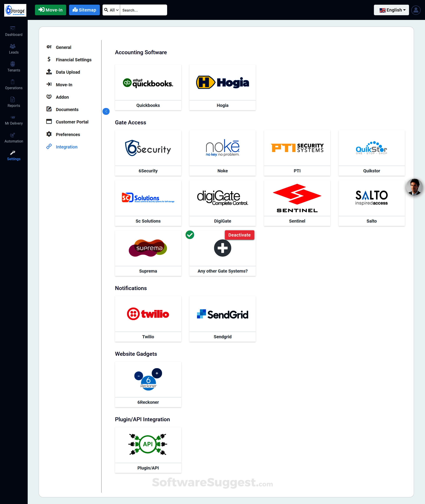Collapse the settings menu with the blue arrow
Viewport: 425px width, 504px height.
pos(106,111)
